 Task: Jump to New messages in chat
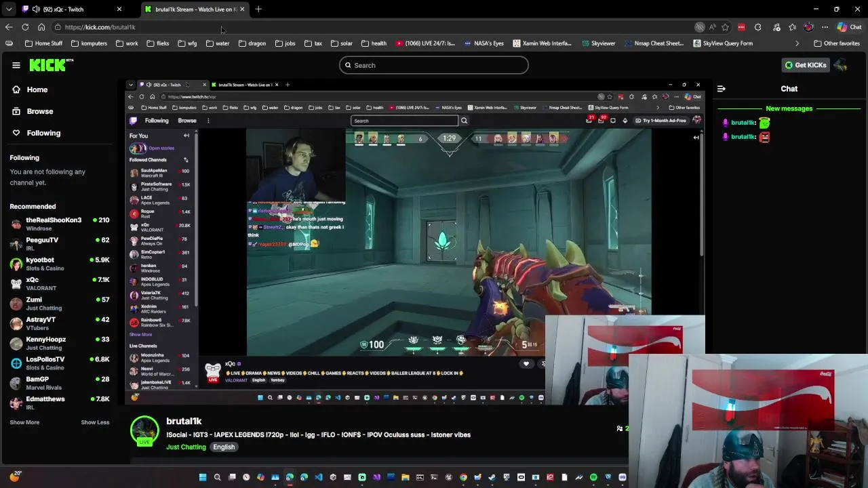click(x=789, y=108)
